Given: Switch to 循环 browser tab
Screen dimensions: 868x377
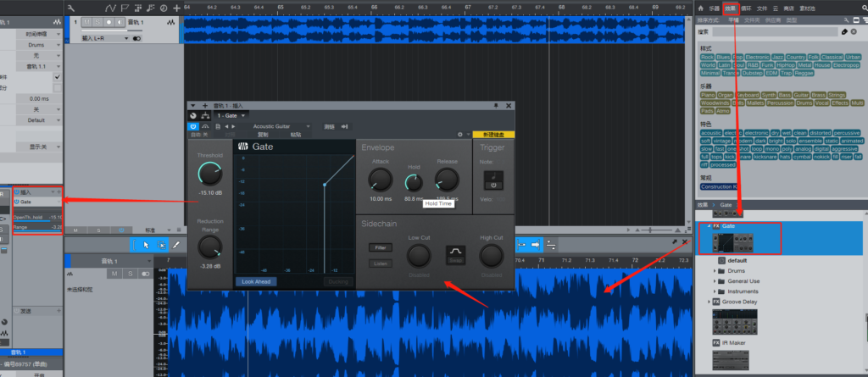Looking at the screenshot, I should (x=746, y=8).
